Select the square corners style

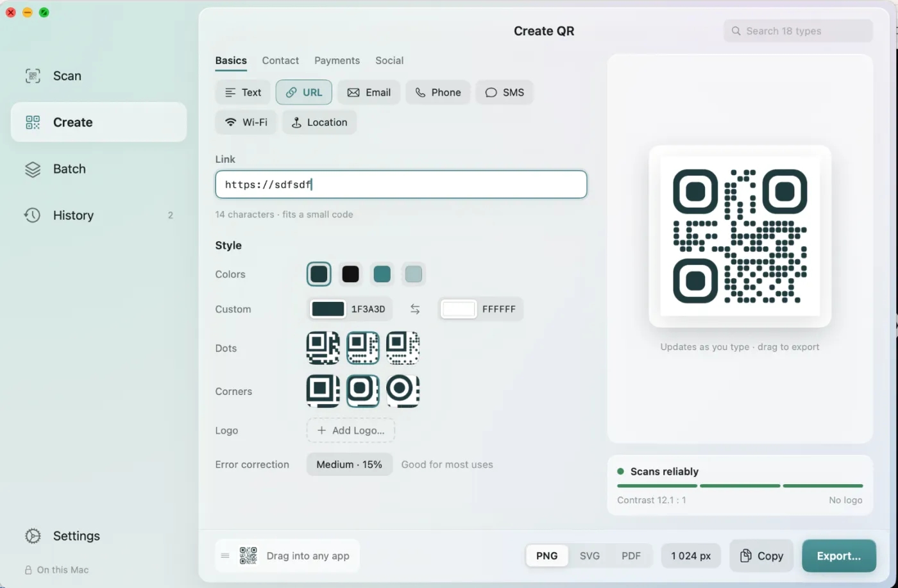point(323,391)
